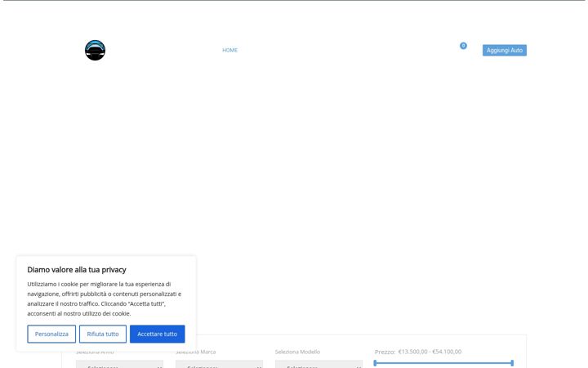Image resolution: width=588 pixels, height=368 pixels.
Task: Reject cookies with Rifiuta tutto
Action: click(x=103, y=334)
